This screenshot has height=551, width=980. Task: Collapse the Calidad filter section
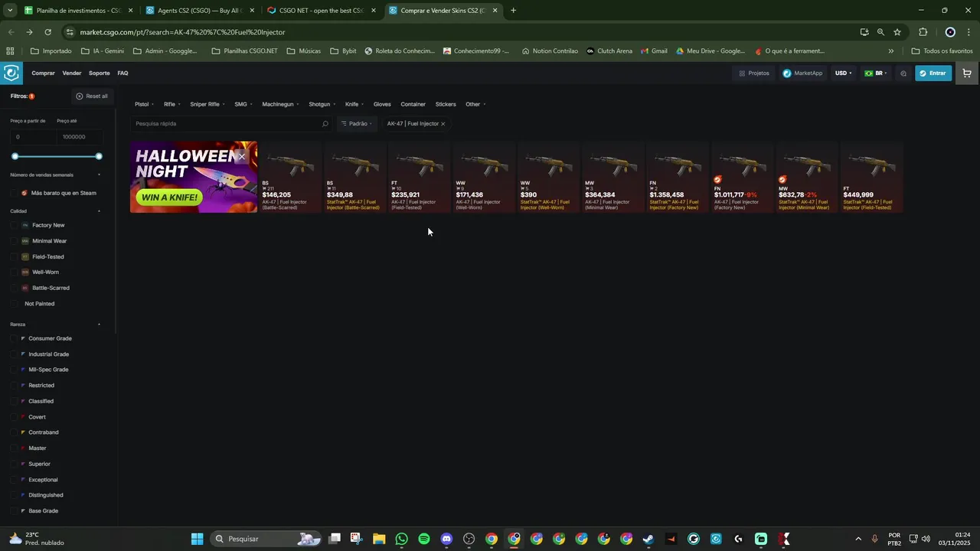pos(99,211)
